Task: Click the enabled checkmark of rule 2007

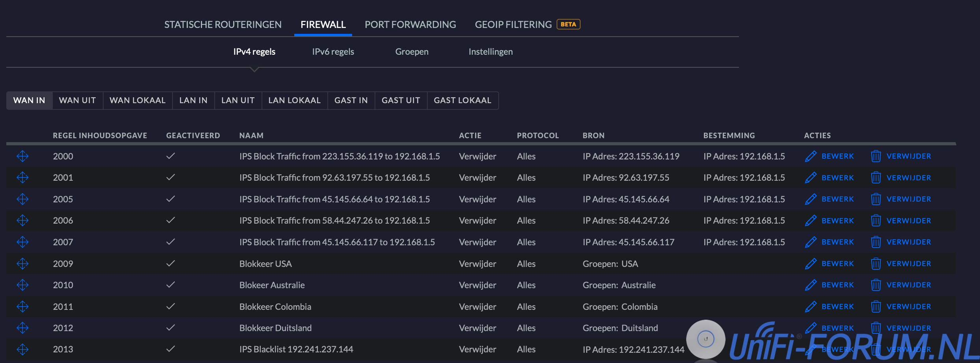Action: pos(171,242)
